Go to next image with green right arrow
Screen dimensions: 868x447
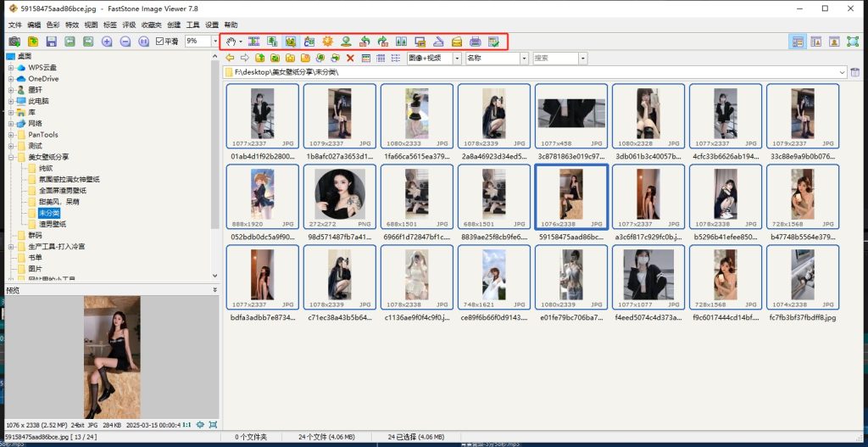[x=88, y=41]
